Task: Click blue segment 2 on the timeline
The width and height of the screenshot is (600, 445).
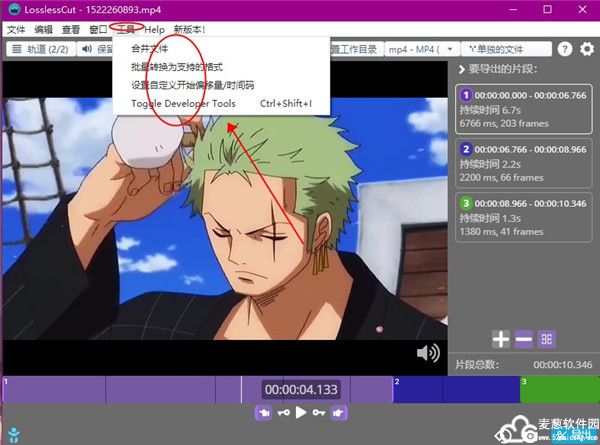Action: (457, 390)
